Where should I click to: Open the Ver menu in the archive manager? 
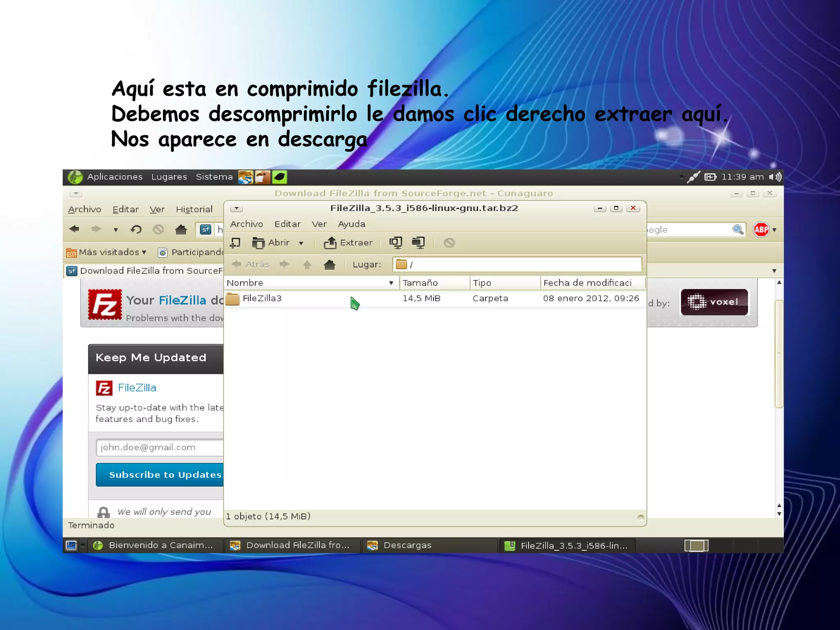319,224
